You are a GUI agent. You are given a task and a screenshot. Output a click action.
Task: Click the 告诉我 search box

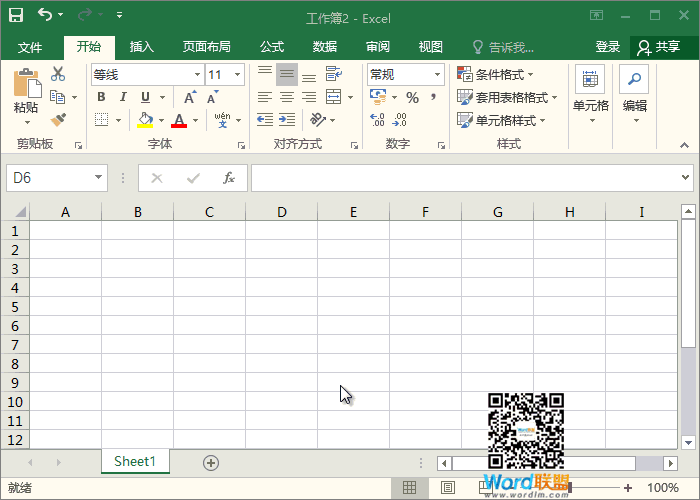[503, 47]
